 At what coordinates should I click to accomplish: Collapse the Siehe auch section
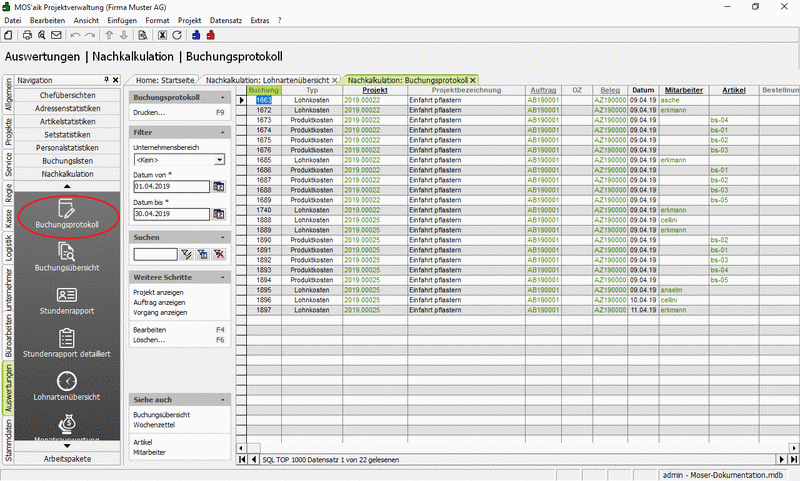coord(222,400)
